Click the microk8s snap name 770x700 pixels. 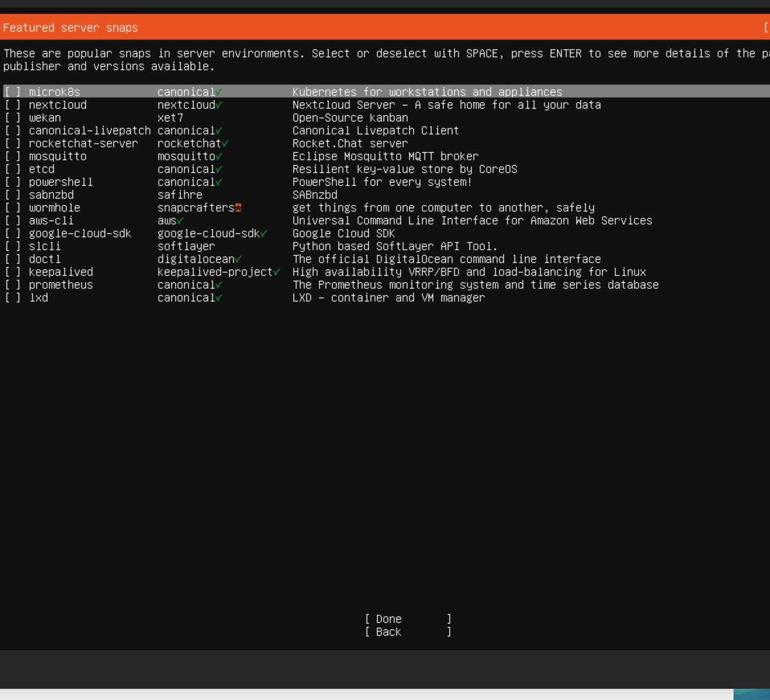tap(55, 92)
